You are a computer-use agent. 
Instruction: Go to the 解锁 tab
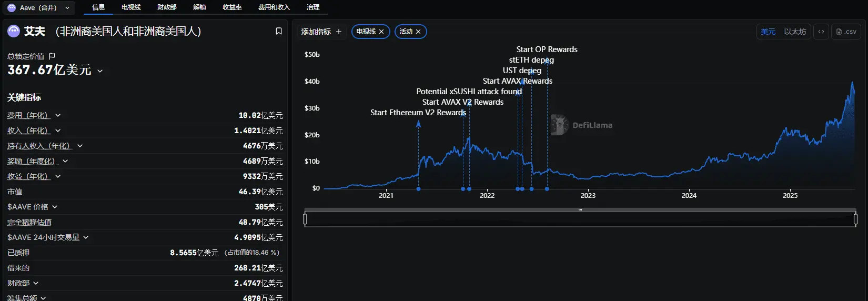pyautogui.click(x=199, y=7)
